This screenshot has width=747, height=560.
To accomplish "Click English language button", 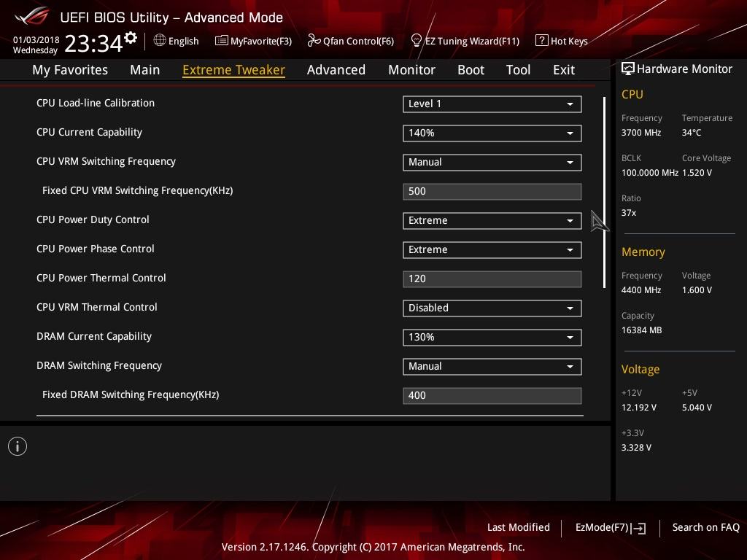I will tap(177, 41).
